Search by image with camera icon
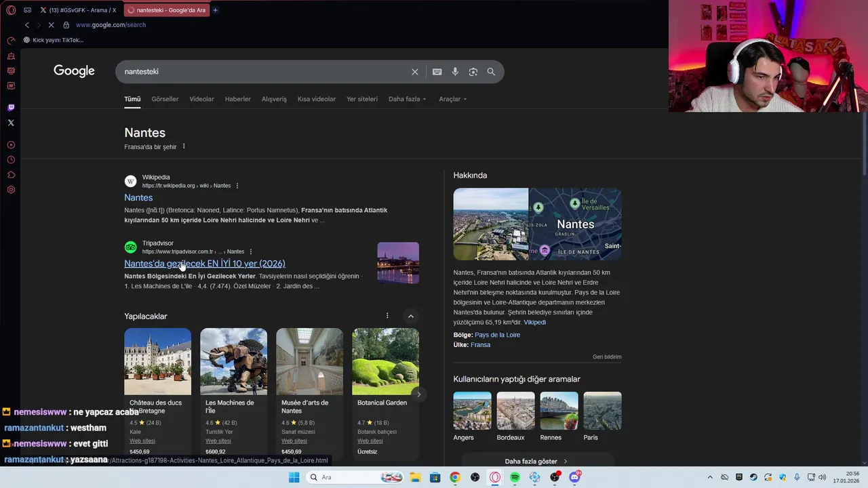This screenshot has width=868, height=488. click(473, 72)
